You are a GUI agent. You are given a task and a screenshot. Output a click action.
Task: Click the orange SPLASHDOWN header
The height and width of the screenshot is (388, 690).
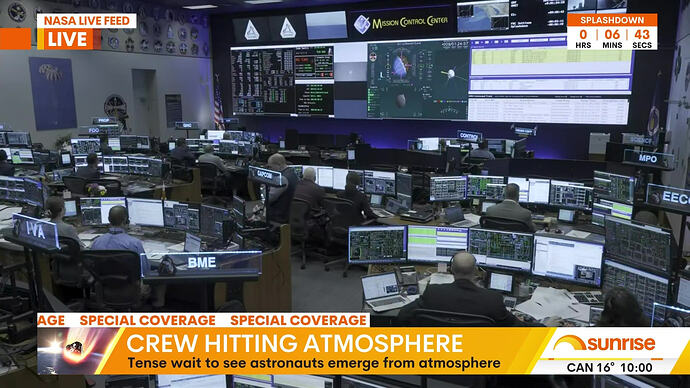coord(612,20)
